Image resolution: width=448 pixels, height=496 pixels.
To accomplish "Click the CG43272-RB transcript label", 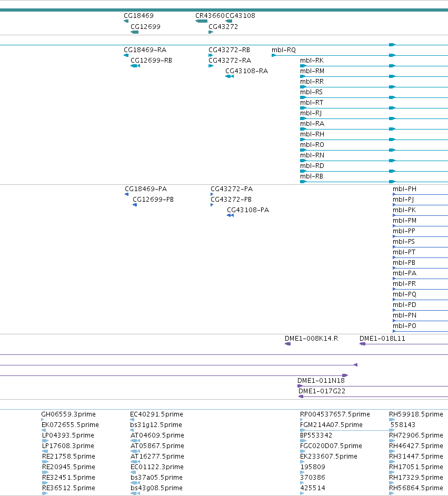I will pyautogui.click(x=229, y=49).
